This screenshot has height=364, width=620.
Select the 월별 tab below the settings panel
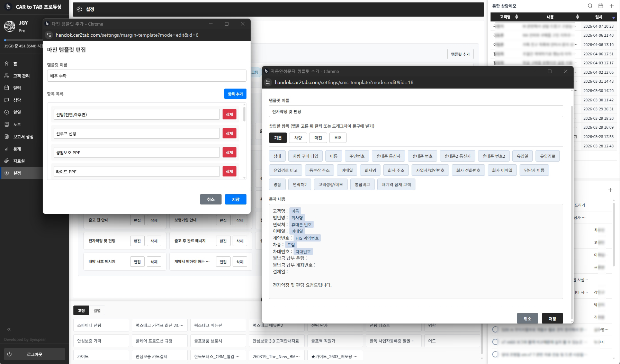(x=97, y=311)
